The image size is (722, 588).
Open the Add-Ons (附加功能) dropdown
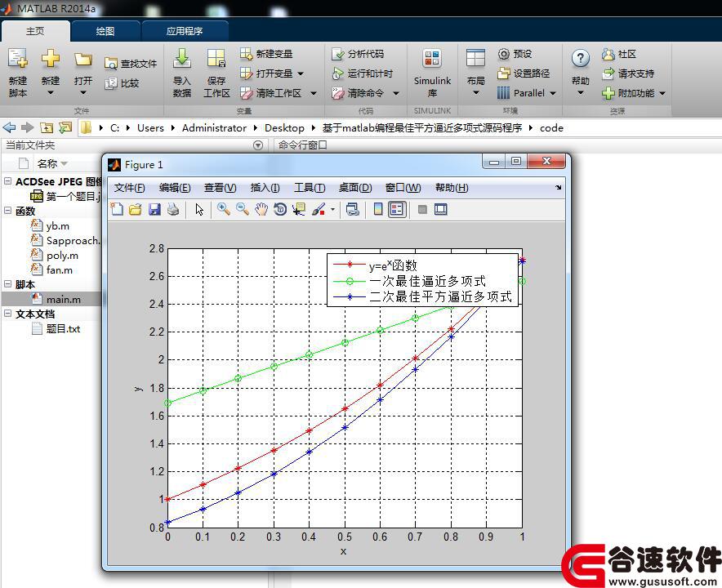coord(662,93)
